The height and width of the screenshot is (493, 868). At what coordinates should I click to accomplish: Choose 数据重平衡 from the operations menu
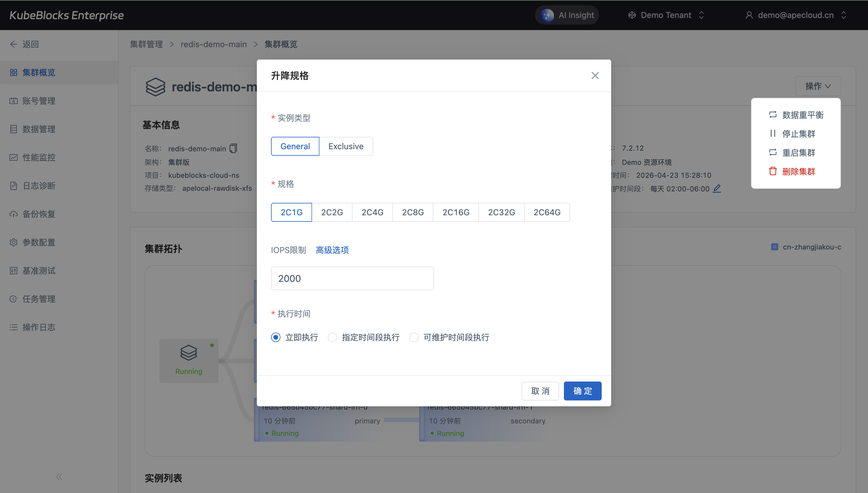(802, 115)
